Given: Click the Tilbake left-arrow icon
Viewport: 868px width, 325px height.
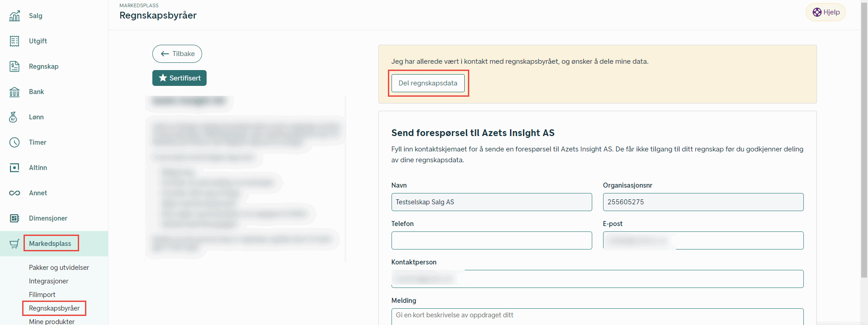Looking at the screenshot, I should click(165, 54).
